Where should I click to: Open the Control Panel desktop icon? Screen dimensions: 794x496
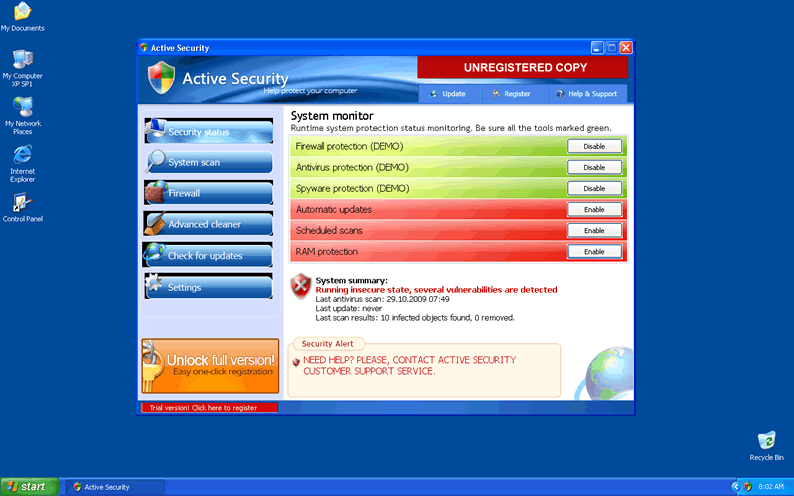tap(22, 203)
